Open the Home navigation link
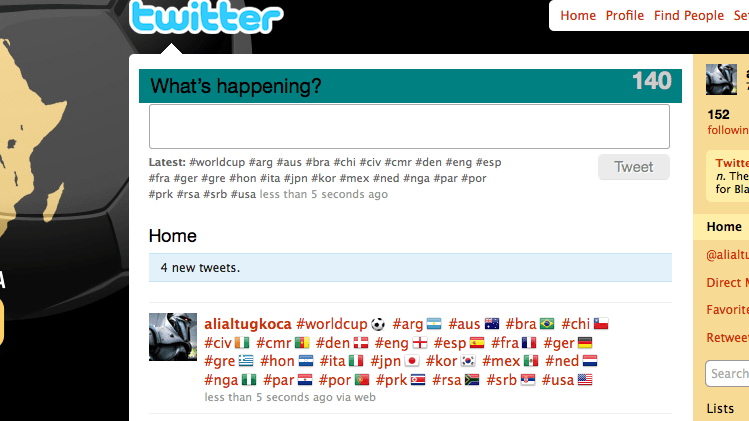This screenshot has height=421, width=749. click(x=578, y=15)
